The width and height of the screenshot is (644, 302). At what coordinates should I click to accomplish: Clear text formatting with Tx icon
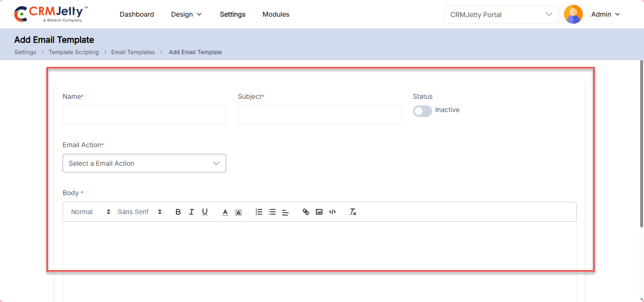353,212
